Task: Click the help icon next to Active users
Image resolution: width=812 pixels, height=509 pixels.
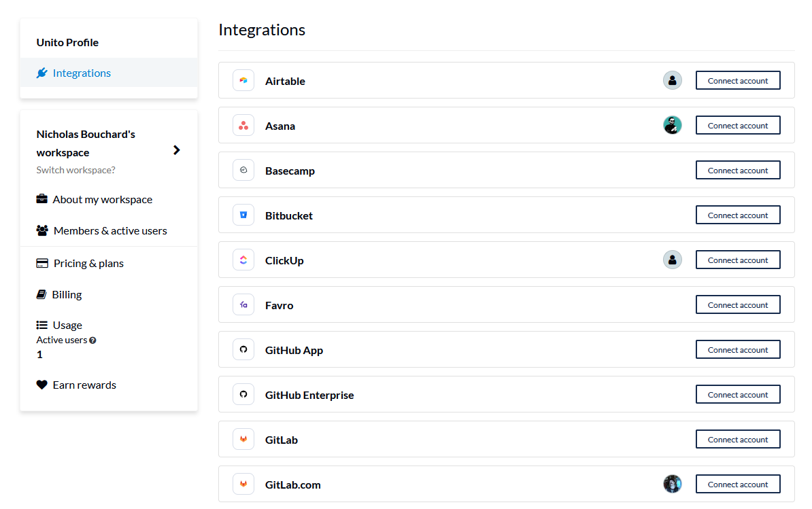Action: (x=92, y=340)
